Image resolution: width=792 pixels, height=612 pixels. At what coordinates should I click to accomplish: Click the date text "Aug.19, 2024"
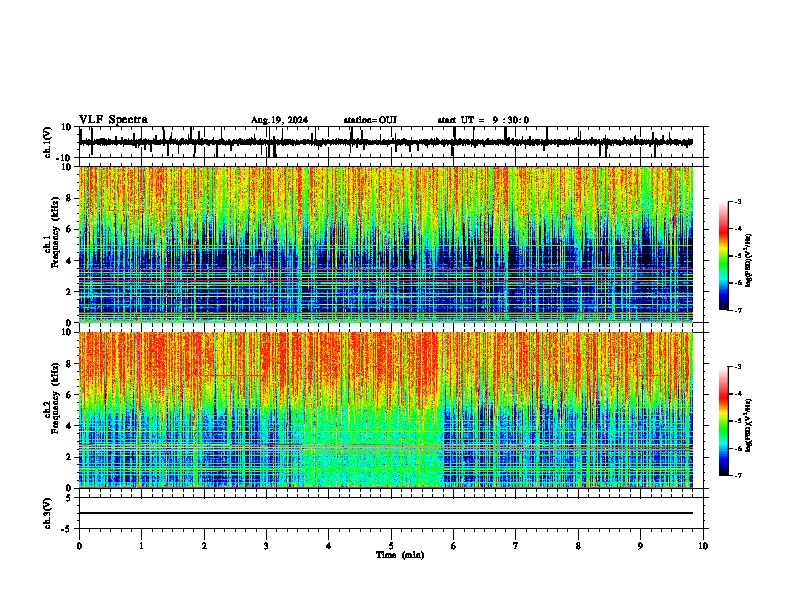tap(279, 120)
